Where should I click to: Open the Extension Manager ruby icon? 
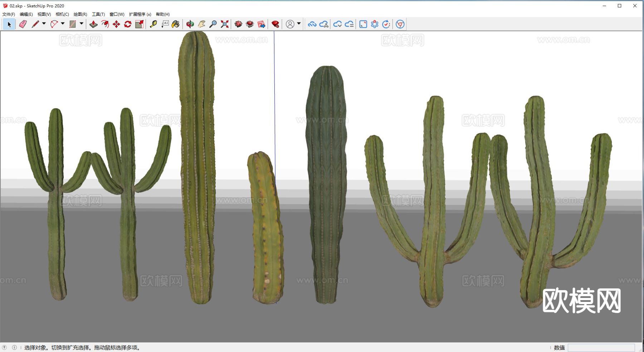point(275,24)
